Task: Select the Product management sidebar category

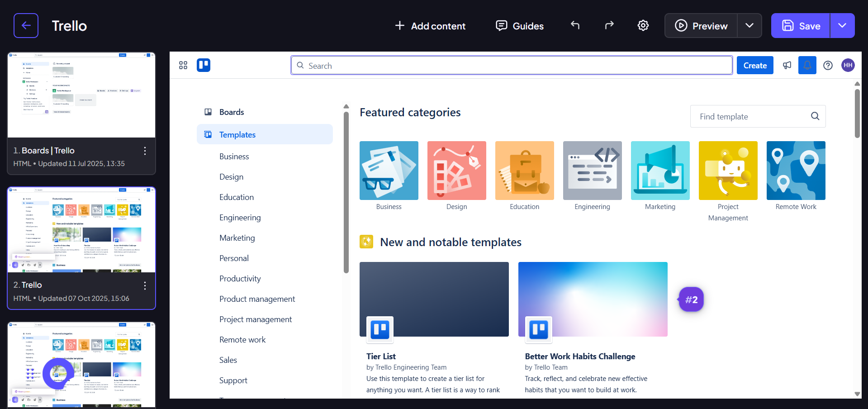Action: point(257,299)
